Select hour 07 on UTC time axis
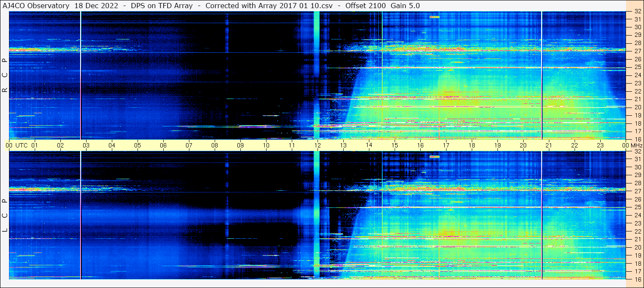This screenshot has width=644, height=288. pos(189,145)
